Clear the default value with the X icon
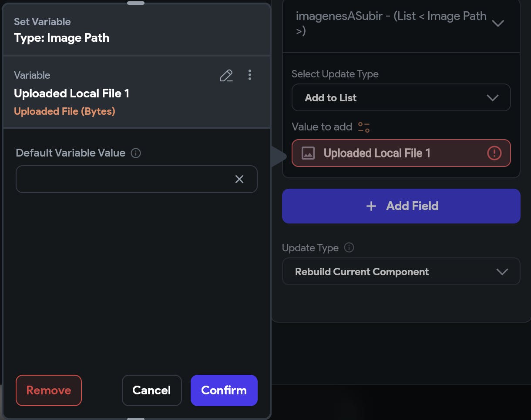This screenshot has width=531, height=420. pyautogui.click(x=239, y=179)
